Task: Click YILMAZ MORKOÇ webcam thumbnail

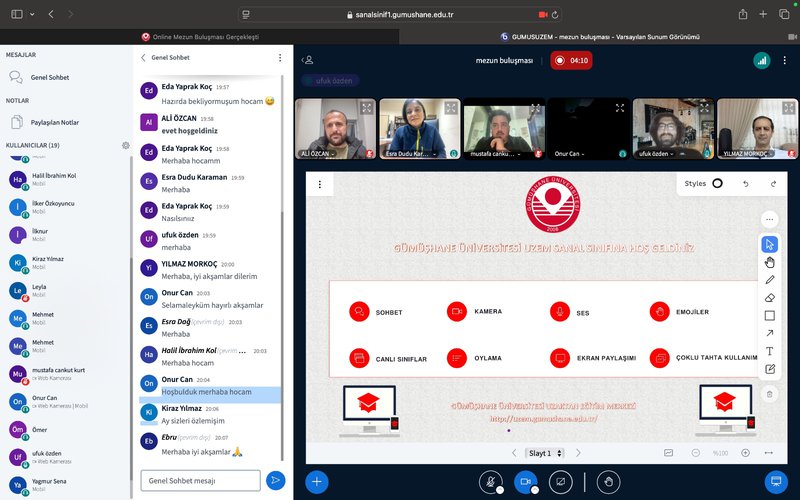Action: point(758,129)
